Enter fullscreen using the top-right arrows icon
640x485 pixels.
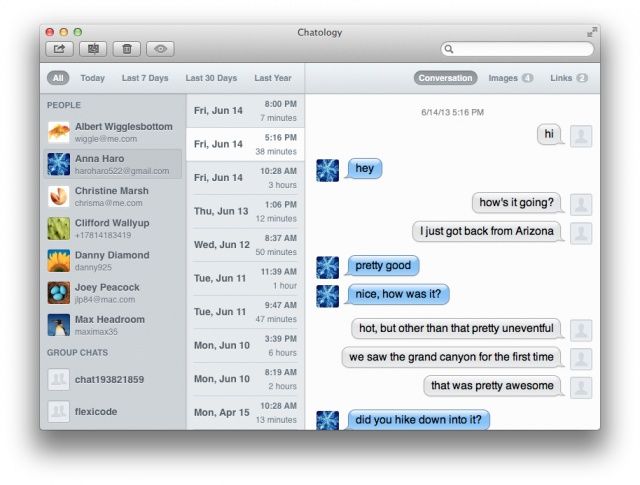coord(591,32)
